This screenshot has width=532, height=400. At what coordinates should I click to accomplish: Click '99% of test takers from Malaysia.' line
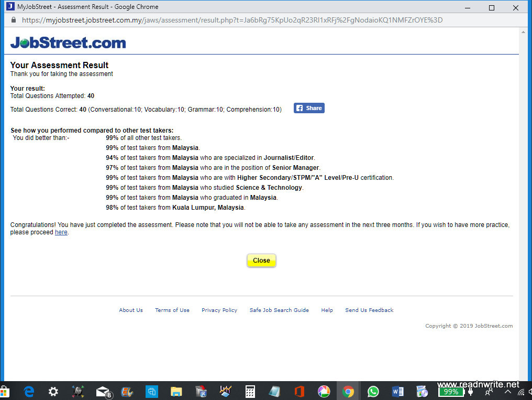(153, 148)
